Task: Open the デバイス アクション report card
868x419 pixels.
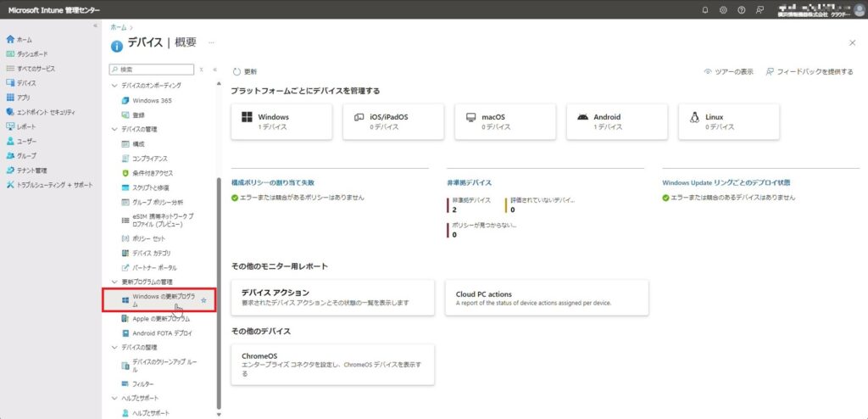Action: pyautogui.click(x=332, y=298)
